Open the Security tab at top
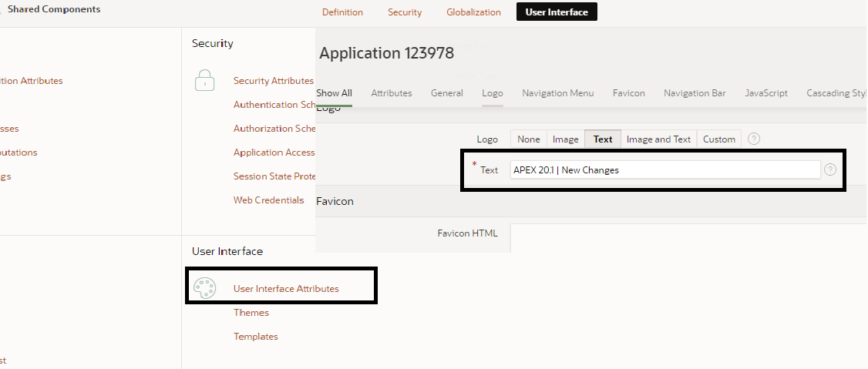The width and height of the screenshot is (868, 369). 405,12
